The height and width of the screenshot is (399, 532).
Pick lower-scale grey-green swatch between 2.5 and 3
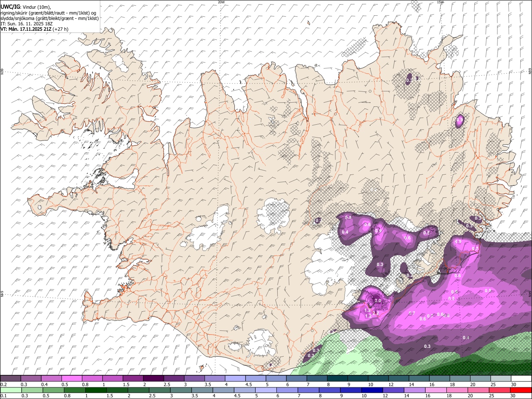(159, 390)
